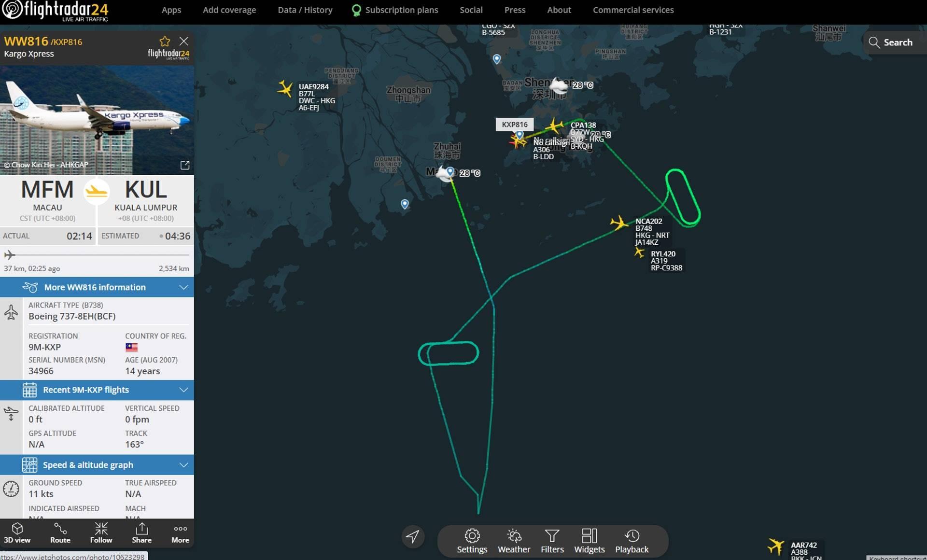Viewport: 927px width, 560px height.
Task: Open the Filters panel
Action: pos(552,541)
